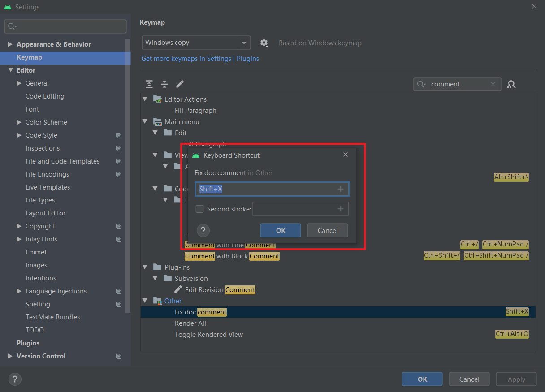Enable the Second stroke checkbox
This screenshot has width=545, height=392.
point(199,209)
